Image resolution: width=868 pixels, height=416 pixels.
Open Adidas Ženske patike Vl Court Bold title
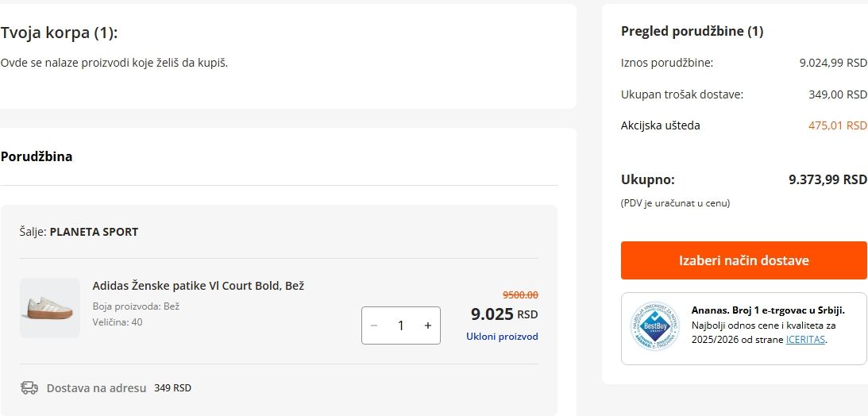point(199,286)
